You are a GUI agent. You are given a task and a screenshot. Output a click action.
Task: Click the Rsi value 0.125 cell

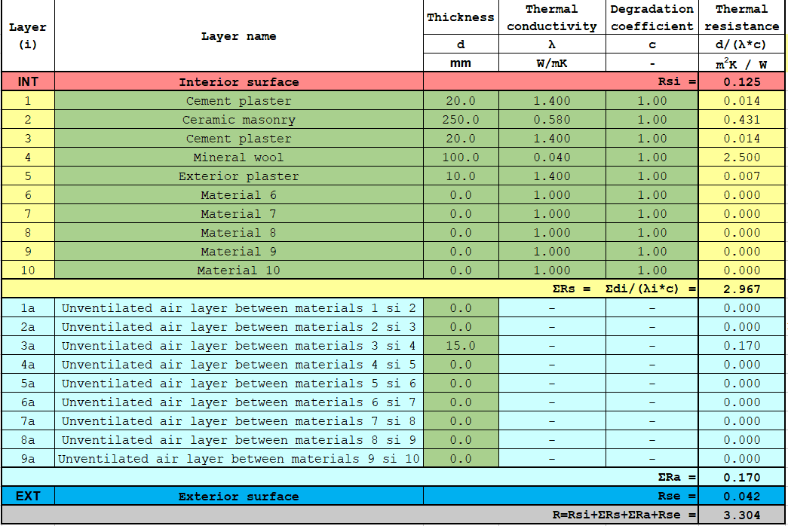(x=741, y=82)
